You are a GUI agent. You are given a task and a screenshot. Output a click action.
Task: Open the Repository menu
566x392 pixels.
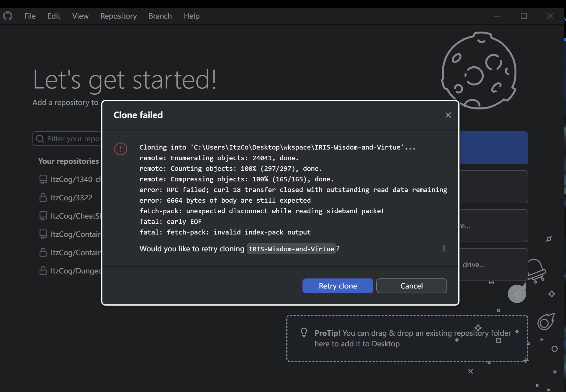(x=118, y=16)
